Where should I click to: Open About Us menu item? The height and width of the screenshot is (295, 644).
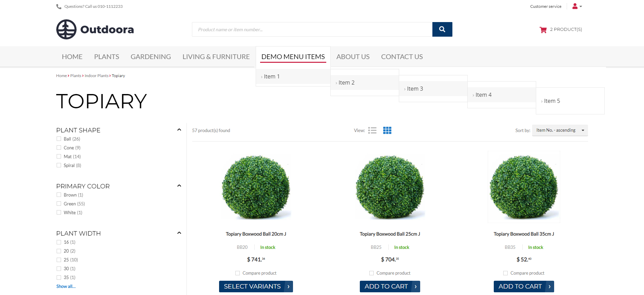pos(353,57)
